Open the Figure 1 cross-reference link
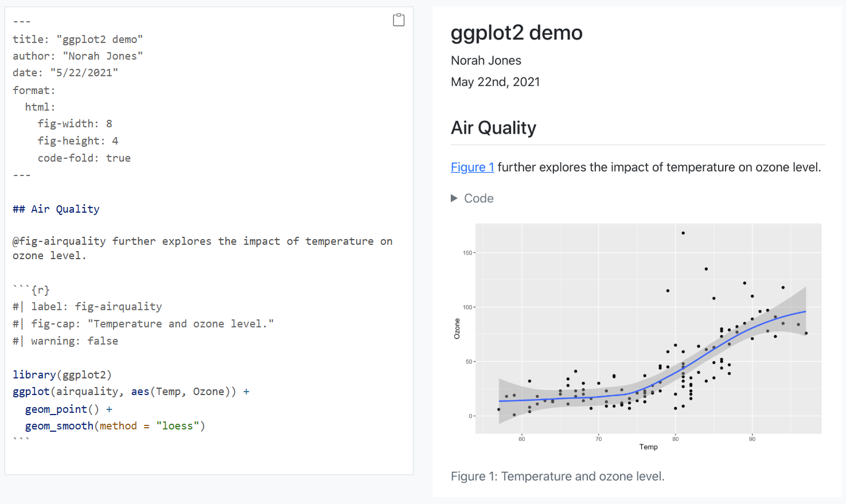Screen dimensions: 846x504 [x=472, y=167]
